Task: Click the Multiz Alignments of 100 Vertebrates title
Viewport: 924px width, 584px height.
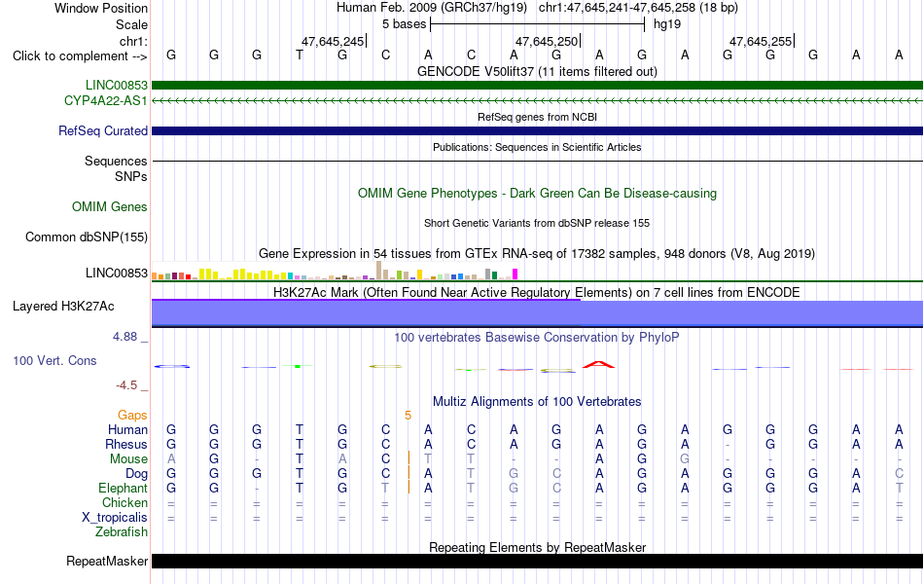Action: click(537, 402)
